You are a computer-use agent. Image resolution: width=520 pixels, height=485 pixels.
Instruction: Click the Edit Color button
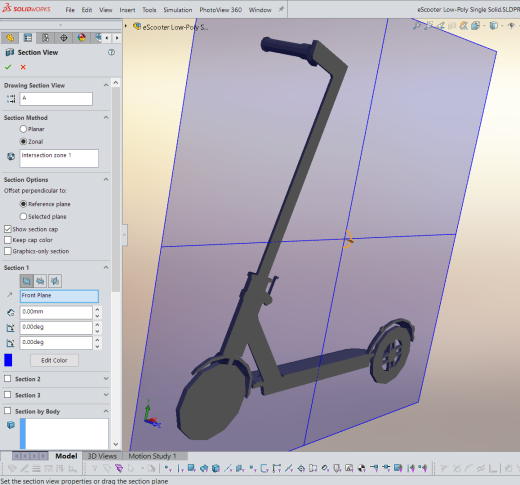54,360
